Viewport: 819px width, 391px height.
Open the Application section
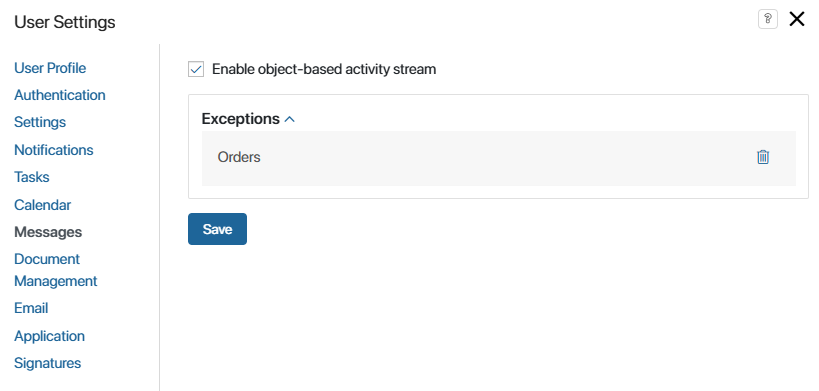[49, 336]
